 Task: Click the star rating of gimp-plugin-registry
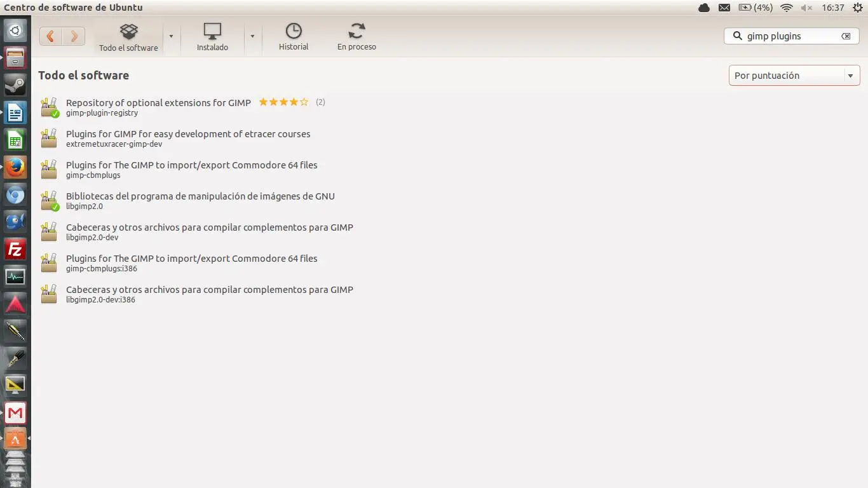[x=283, y=102]
